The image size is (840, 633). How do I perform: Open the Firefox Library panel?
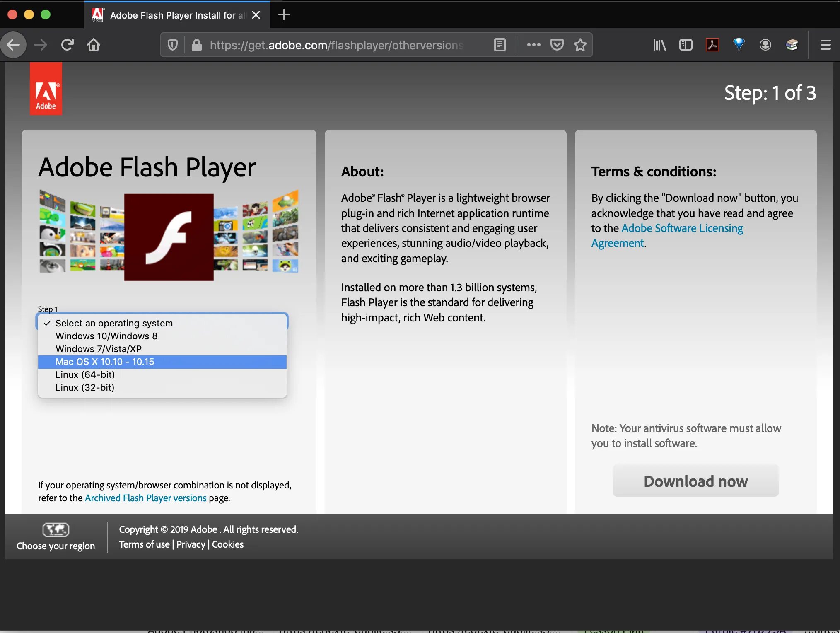tap(659, 45)
